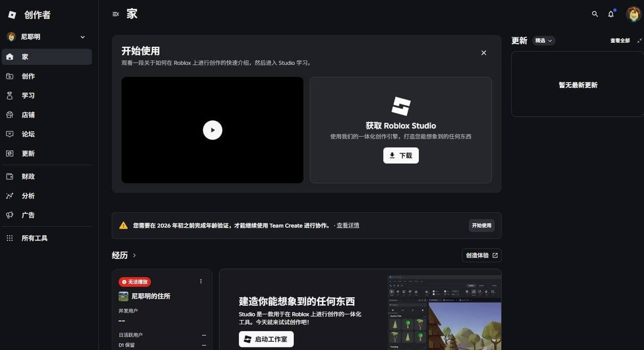Click the D1 保留 row label
This screenshot has height=350, width=644.
pyautogui.click(x=127, y=345)
